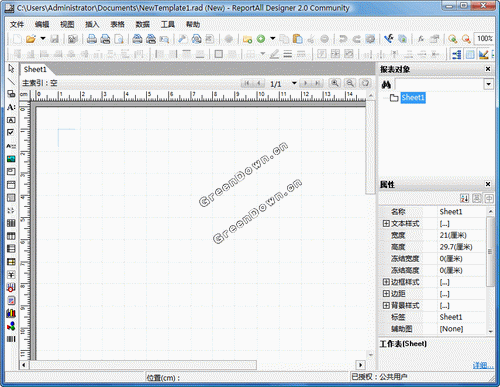Screen dimensions: 500x387
Task: Click the border square icon
Action: coord(219,54)
